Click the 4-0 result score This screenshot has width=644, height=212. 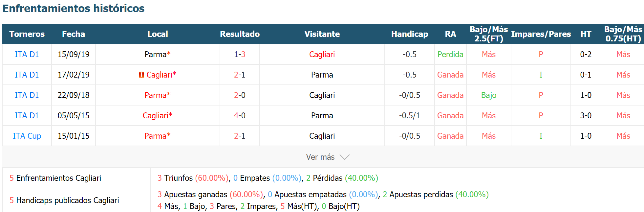pos(240,115)
